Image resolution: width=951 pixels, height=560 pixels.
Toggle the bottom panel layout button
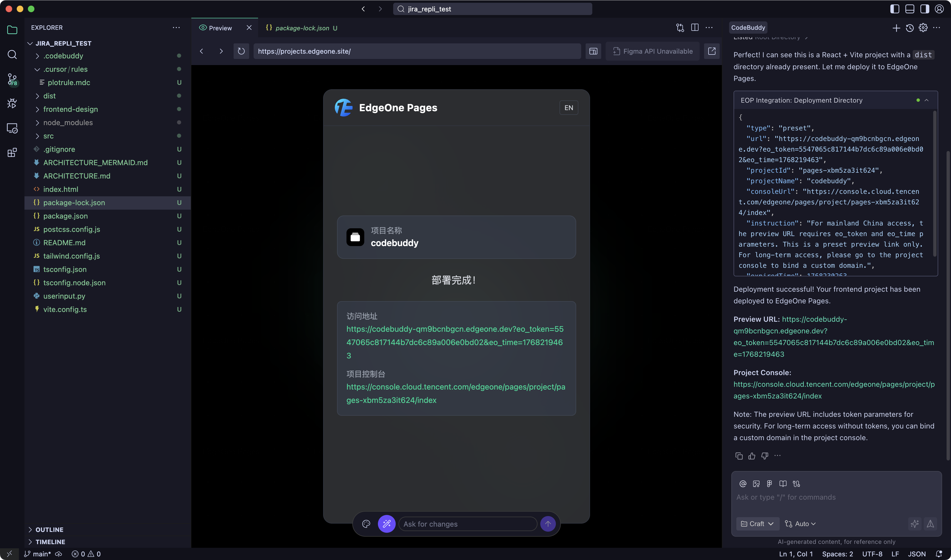(x=910, y=9)
